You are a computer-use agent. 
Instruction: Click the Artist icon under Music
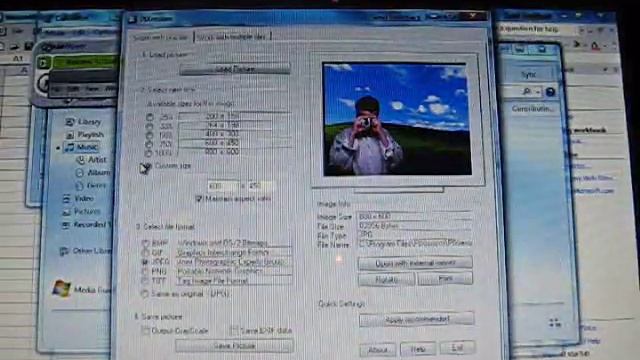(x=81, y=160)
